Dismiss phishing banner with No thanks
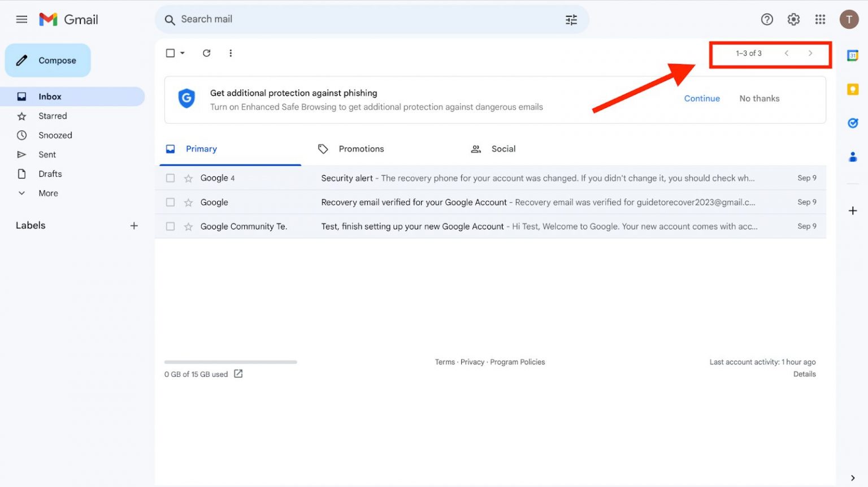The height and width of the screenshot is (487, 868). 759,98
